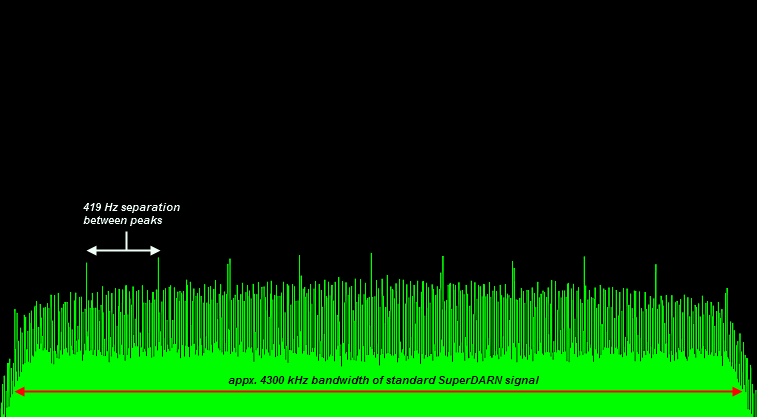Click the right arrowhead of red bandwidth arrow
The image size is (757, 417).
[738, 392]
